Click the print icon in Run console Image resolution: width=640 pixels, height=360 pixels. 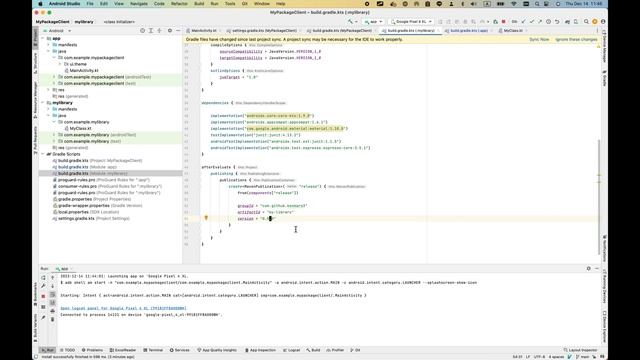click(52, 311)
